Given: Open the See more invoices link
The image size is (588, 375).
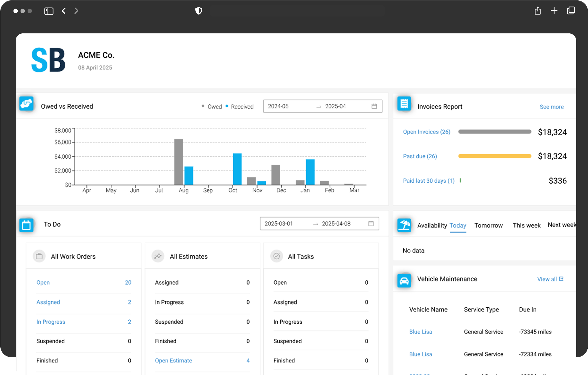Looking at the screenshot, I should 551,107.
